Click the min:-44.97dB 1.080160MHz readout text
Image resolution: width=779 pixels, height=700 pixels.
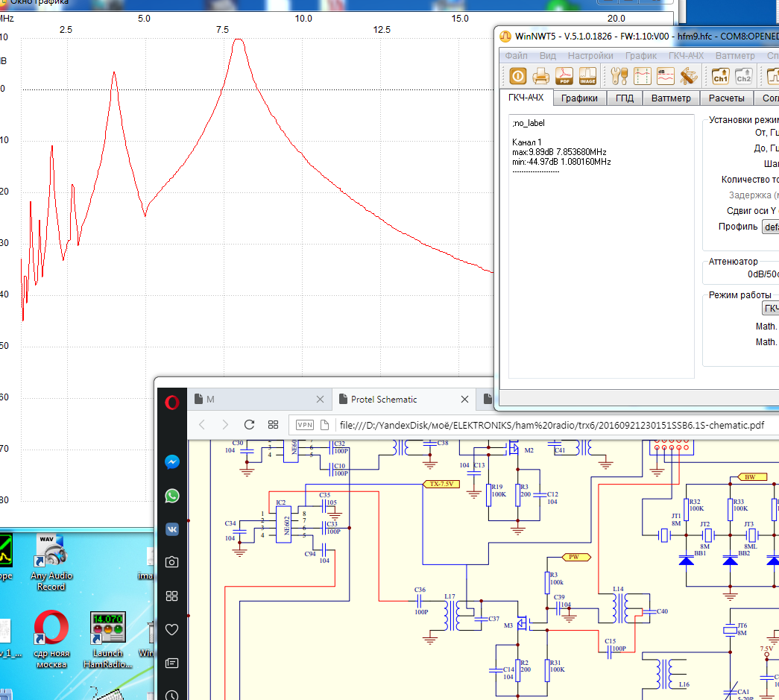[x=561, y=162]
